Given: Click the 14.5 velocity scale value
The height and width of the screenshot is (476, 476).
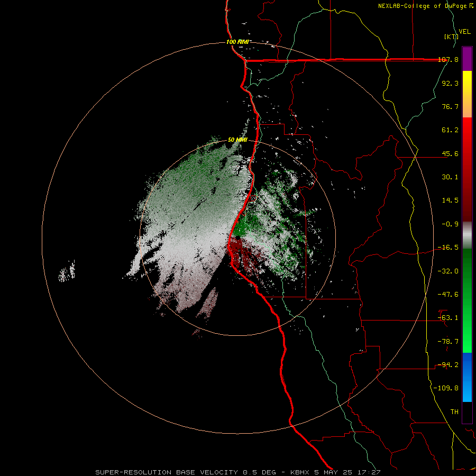Looking at the screenshot, I should tap(450, 200).
